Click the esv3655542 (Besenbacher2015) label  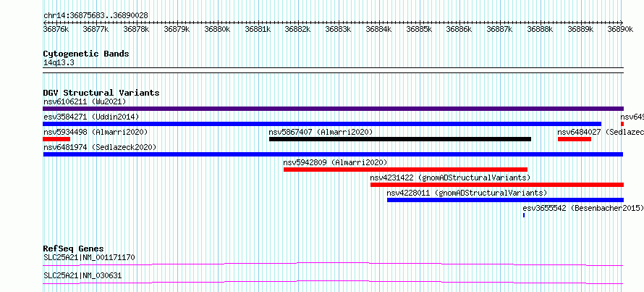[583, 208]
